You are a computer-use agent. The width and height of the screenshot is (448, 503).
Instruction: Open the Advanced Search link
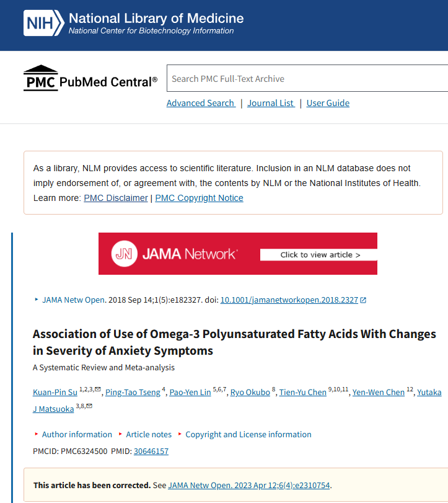(201, 103)
